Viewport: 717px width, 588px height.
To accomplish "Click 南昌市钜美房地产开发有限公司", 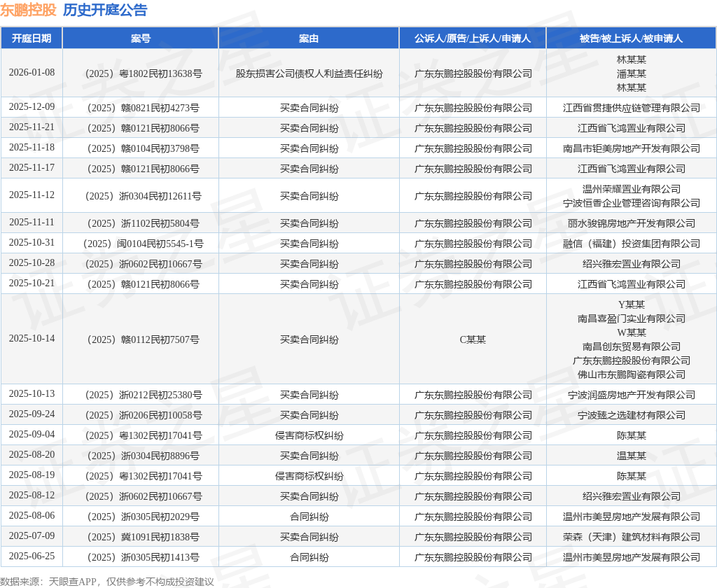I will (x=632, y=148).
